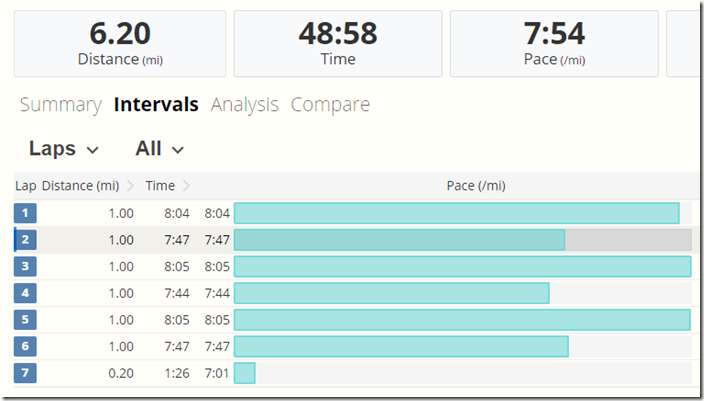Select lap 2 number badge
The width and height of the screenshot is (704, 401).
coord(25,240)
